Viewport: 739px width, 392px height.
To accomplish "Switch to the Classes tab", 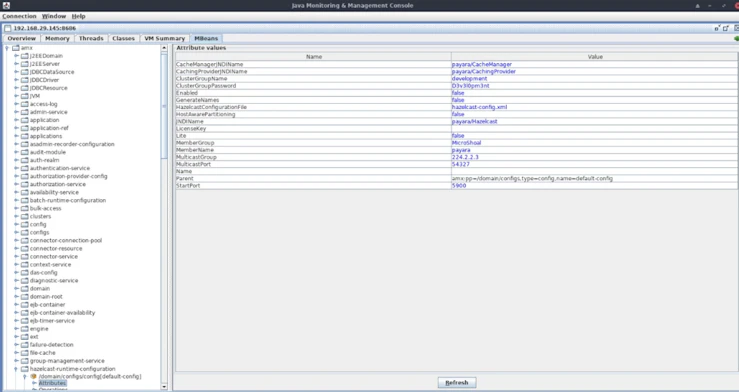I will (123, 38).
